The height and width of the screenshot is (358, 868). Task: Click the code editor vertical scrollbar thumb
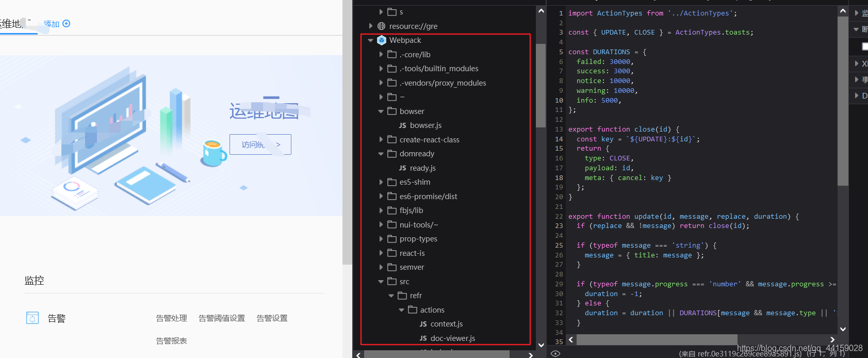843,101
